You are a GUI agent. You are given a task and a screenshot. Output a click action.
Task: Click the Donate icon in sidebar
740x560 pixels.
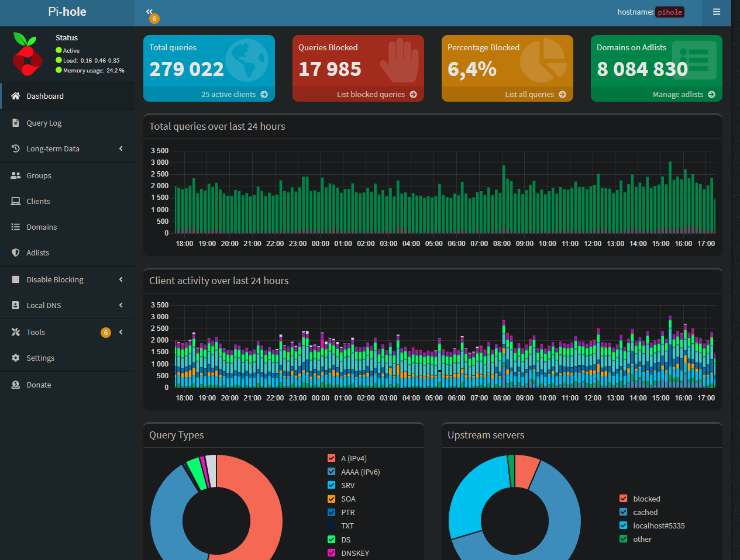[x=16, y=385]
